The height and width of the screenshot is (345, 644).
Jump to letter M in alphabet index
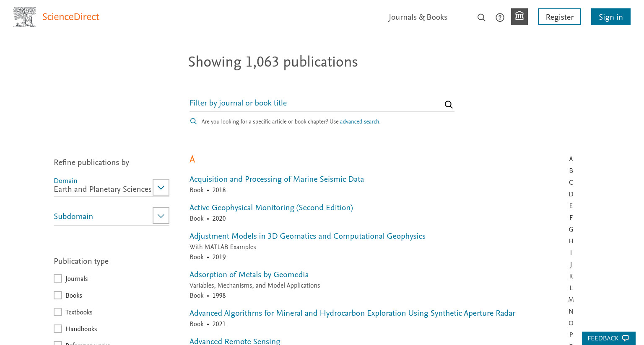(571, 300)
